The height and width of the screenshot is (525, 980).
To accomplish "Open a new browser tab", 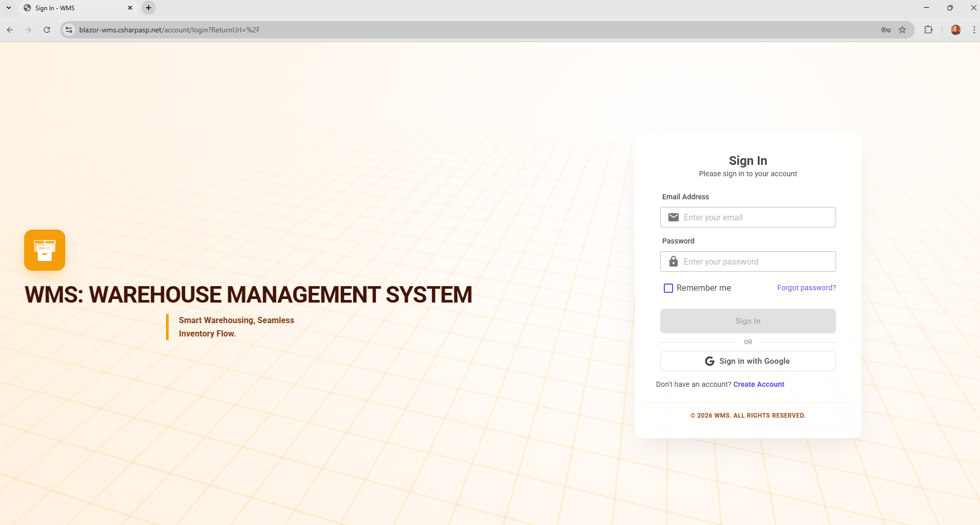I will click(149, 8).
